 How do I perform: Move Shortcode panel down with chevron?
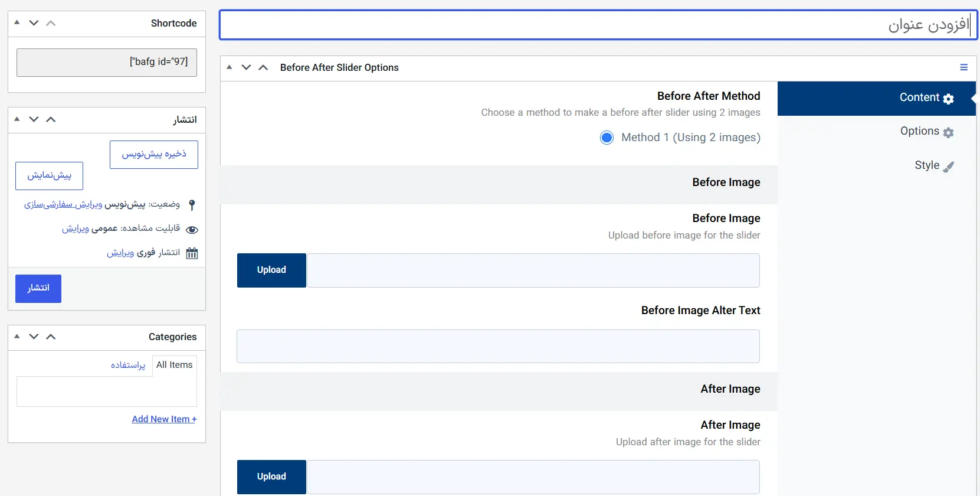(x=34, y=23)
